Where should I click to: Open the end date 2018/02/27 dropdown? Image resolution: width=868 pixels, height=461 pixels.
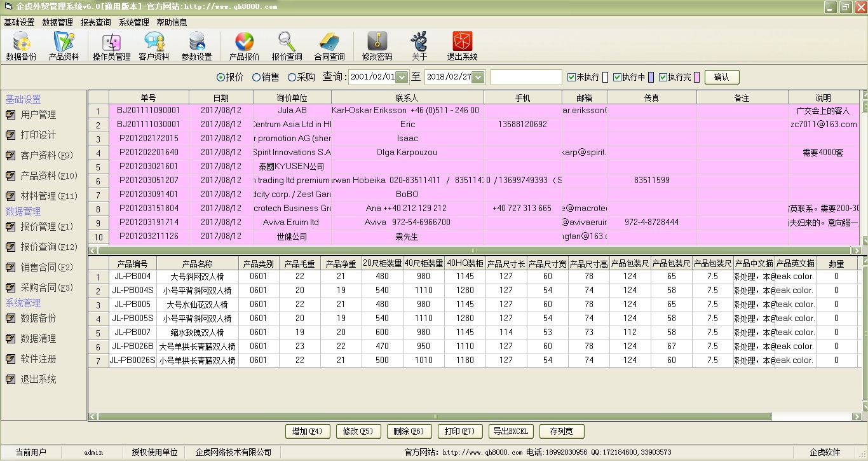[x=478, y=78]
